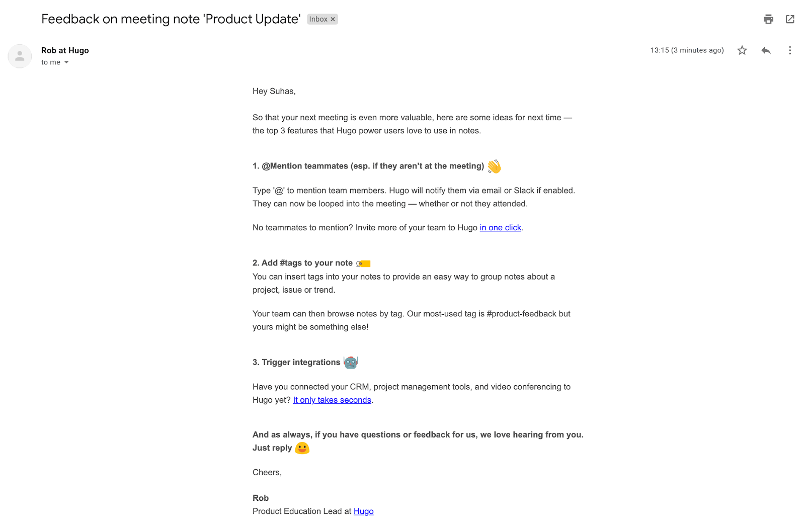Image resolution: width=805 pixels, height=532 pixels.
Task: Click the yellow tag emoji
Action: 363,263
